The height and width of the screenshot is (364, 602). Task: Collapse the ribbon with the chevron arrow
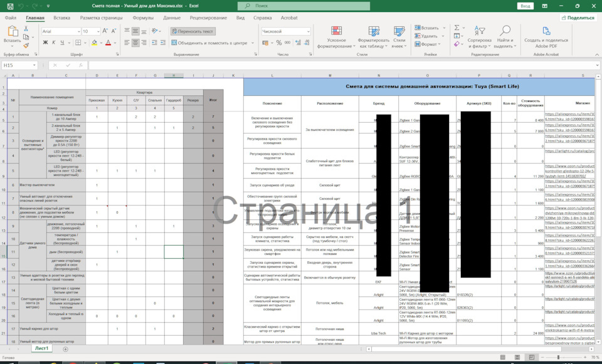(x=597, y=55)
